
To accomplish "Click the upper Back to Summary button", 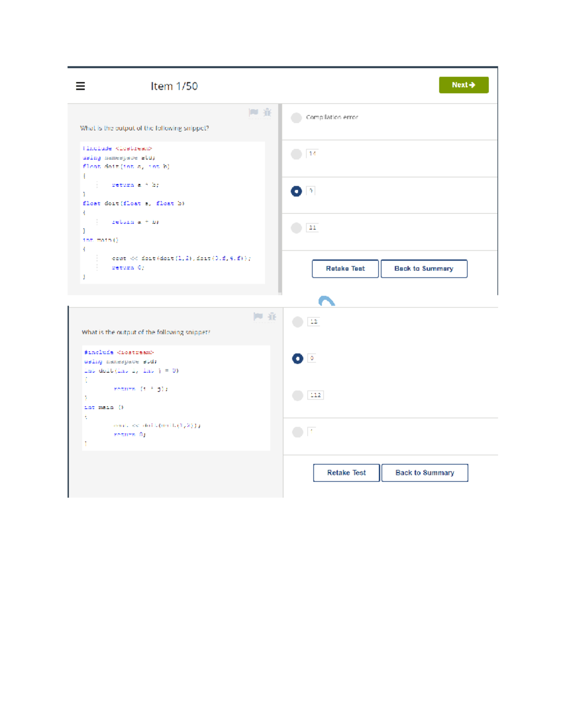I will 424,269.
